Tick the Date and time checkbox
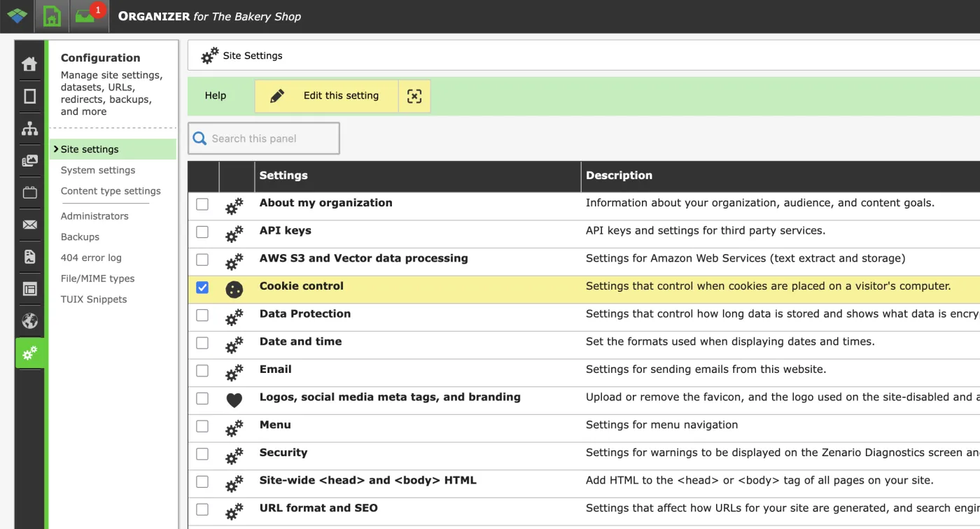 tap(202, 343)
